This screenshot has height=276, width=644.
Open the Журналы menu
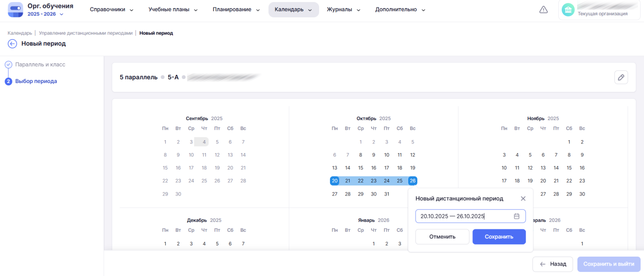[x=343, y=10]
